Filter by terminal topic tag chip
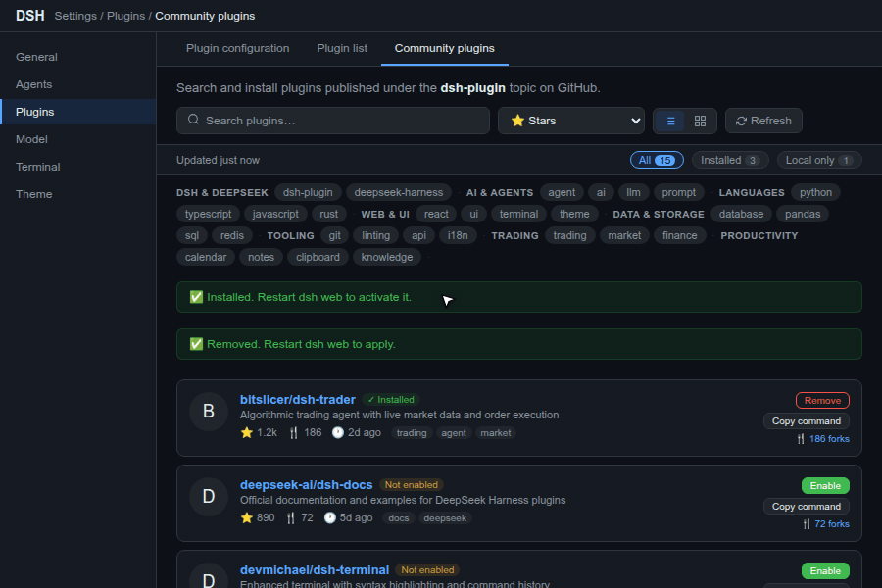882x588 pixels. (x=518, y=214)
